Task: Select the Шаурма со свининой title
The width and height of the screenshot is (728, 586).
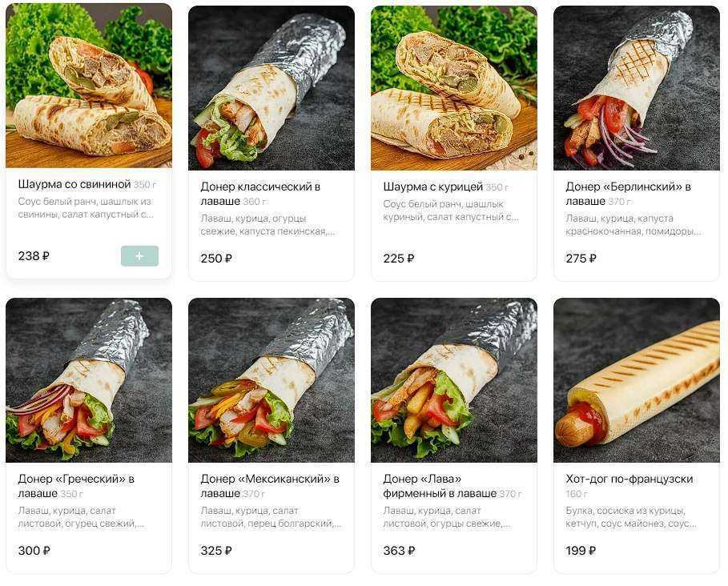Action: point(74,184)
